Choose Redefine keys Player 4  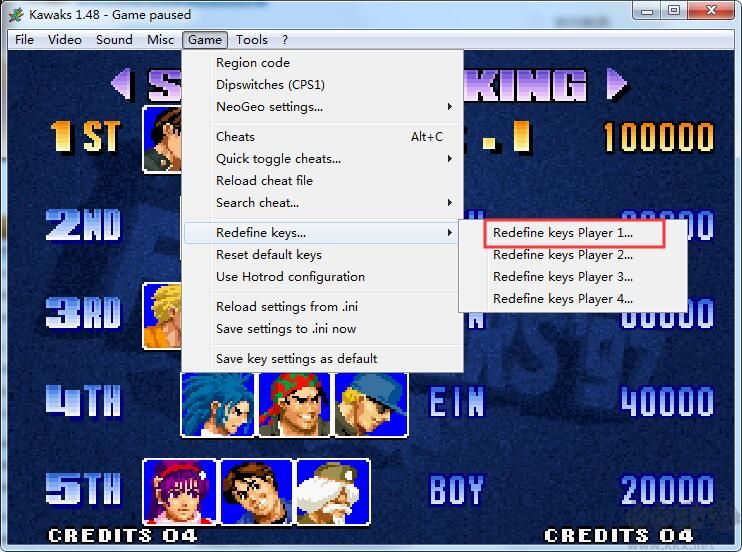563,299
